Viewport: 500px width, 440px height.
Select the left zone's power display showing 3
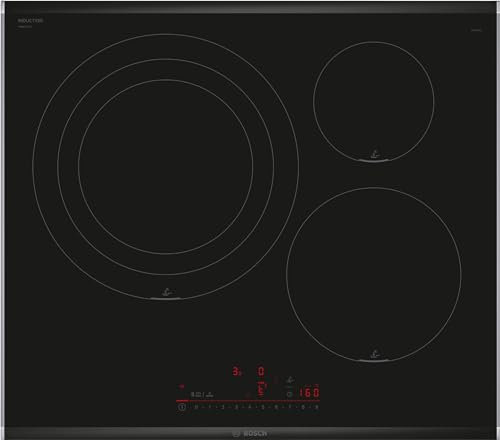coord(237,371)
